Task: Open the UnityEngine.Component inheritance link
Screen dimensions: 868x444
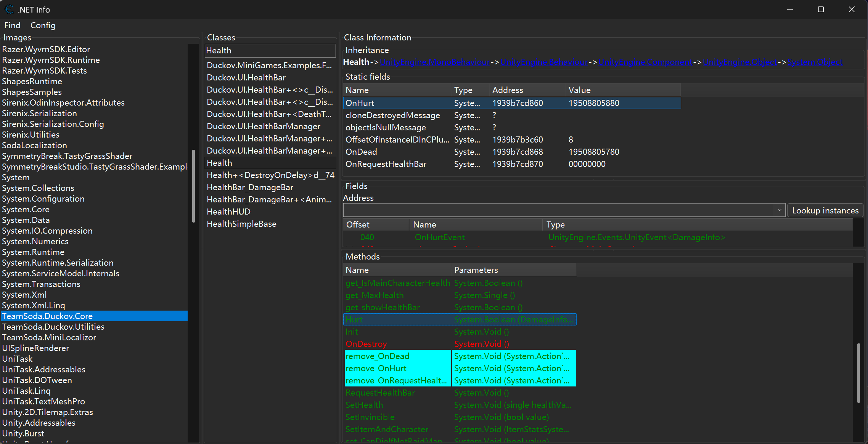Action: pos(645,61)
